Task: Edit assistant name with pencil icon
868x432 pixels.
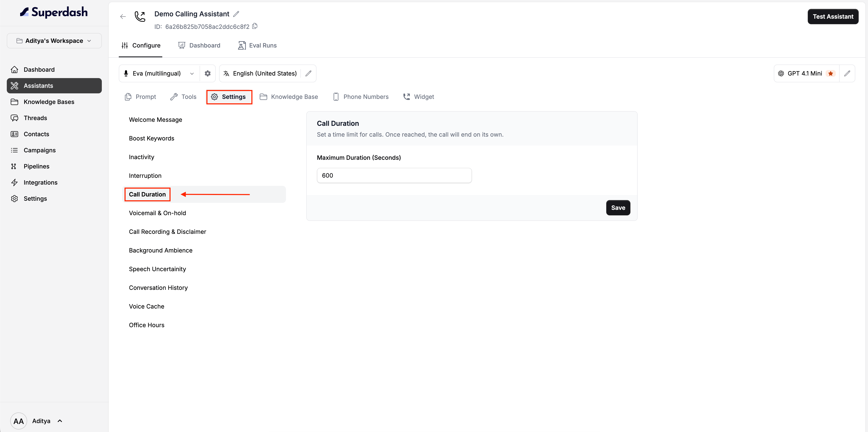Action: pos(236,14)
